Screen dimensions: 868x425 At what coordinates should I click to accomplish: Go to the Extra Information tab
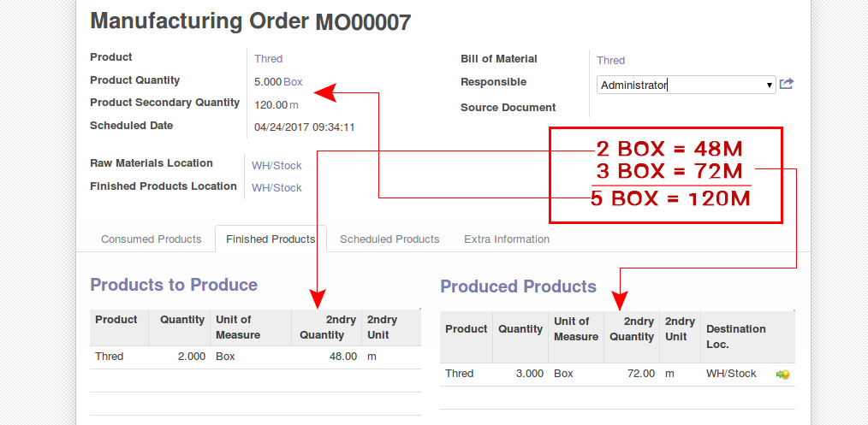click(x=507, y=239)
